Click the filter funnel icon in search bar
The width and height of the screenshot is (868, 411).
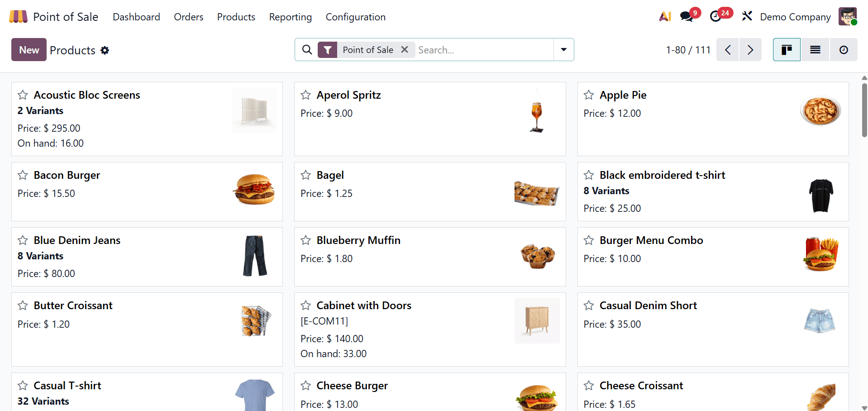[327, 50]
